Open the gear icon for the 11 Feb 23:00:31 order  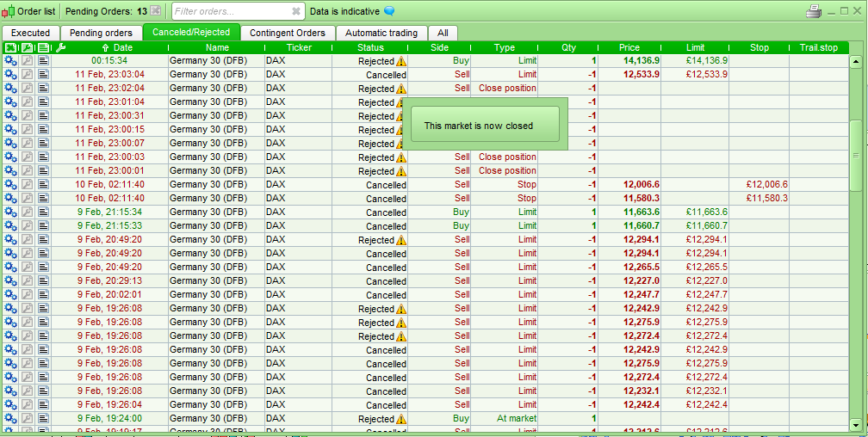10,115
